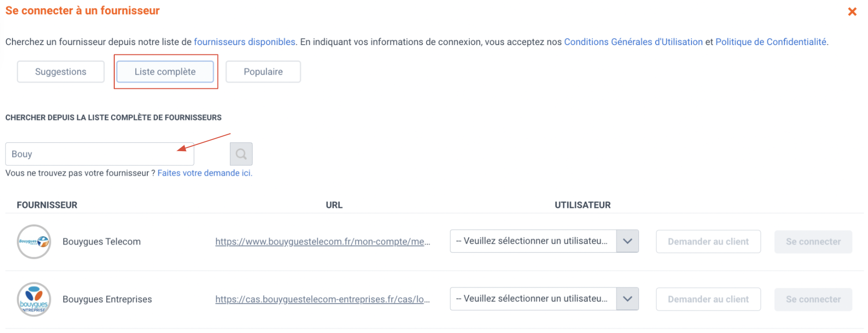Open Conditions Générales d'Utilisation link
This screenshot has width=868, height=333.
tap(633, 42)
